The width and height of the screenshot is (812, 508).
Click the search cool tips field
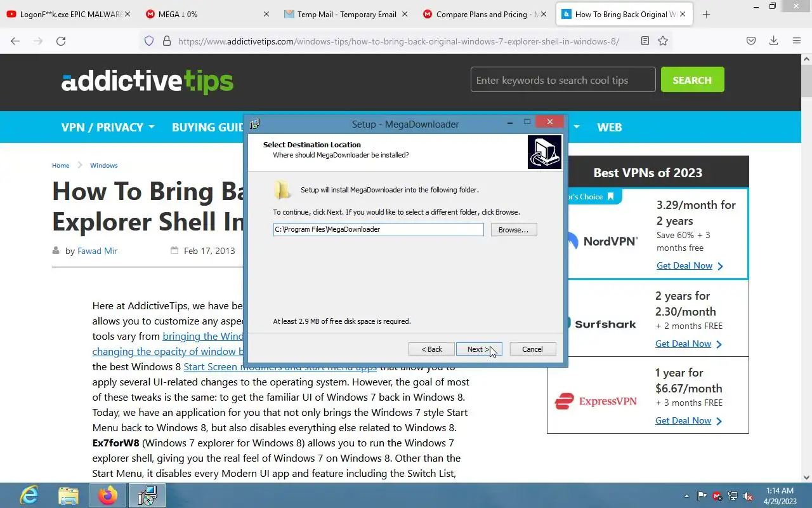point(563,80)
